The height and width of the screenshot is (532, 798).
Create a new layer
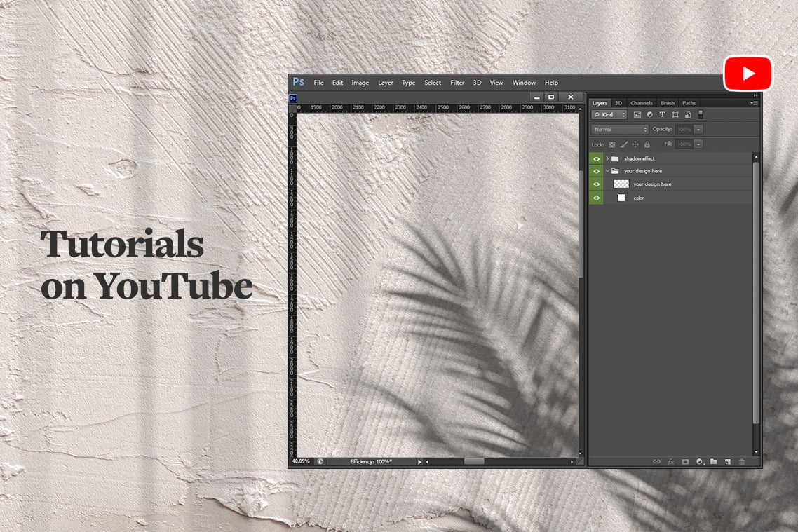tap(728, 461)
